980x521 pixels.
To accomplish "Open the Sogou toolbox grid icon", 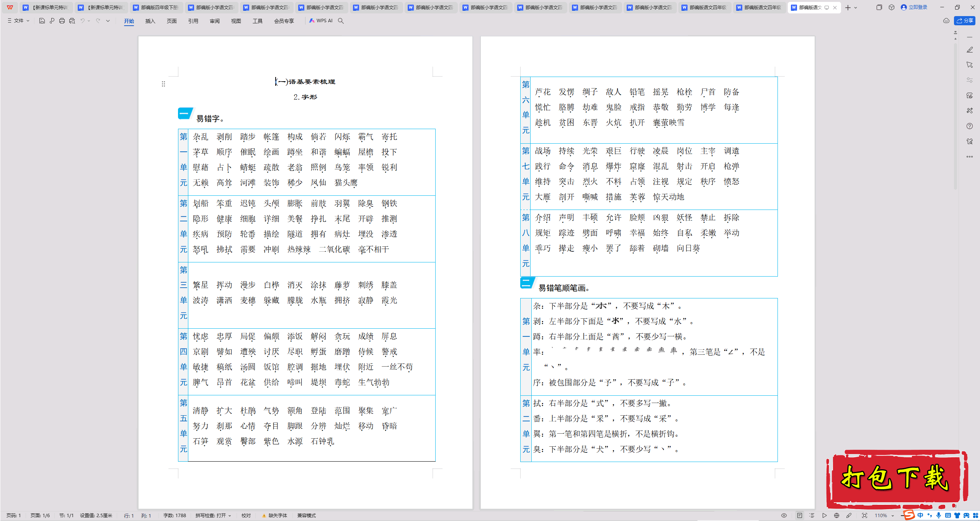I will pos(975,516).
